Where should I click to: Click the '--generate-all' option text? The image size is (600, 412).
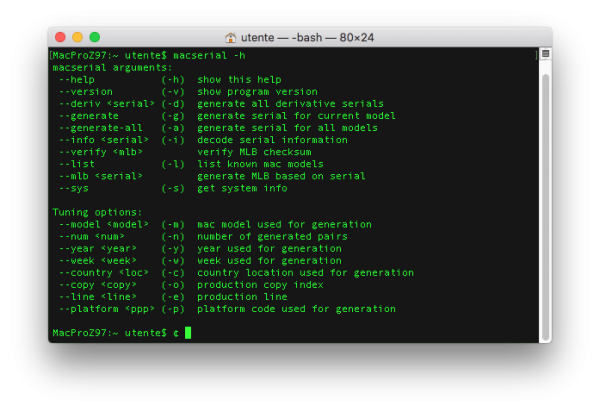(101, 128)
